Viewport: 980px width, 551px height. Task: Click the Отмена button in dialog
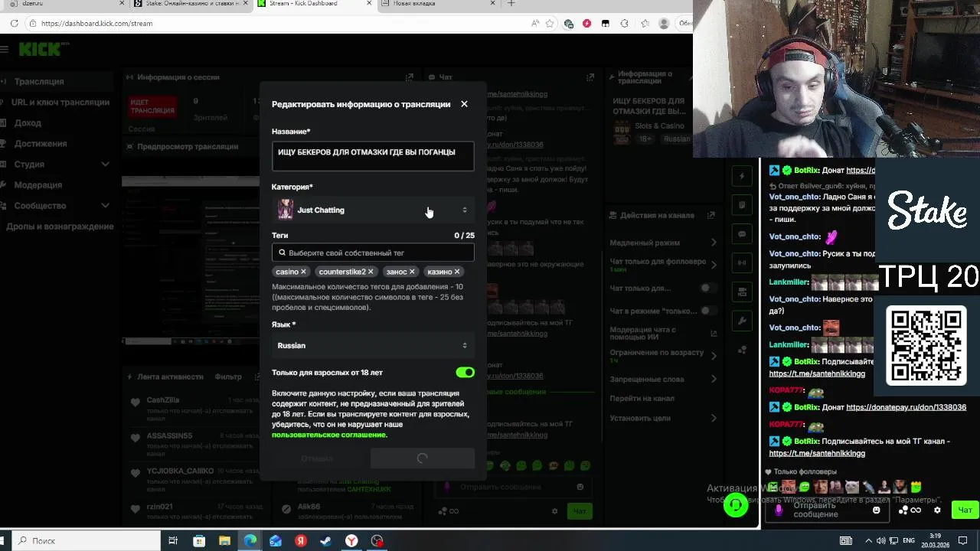point(317,458)
